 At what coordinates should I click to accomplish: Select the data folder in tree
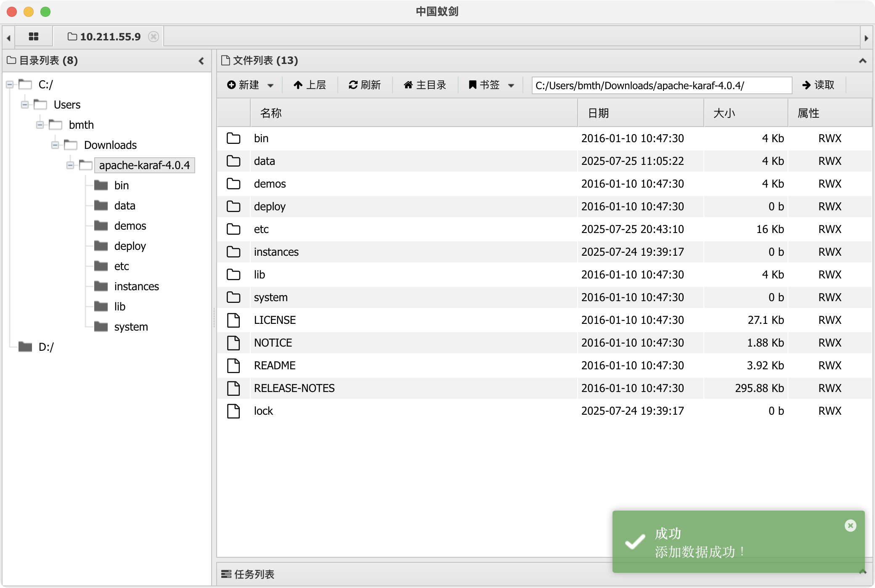coord(125,206)
